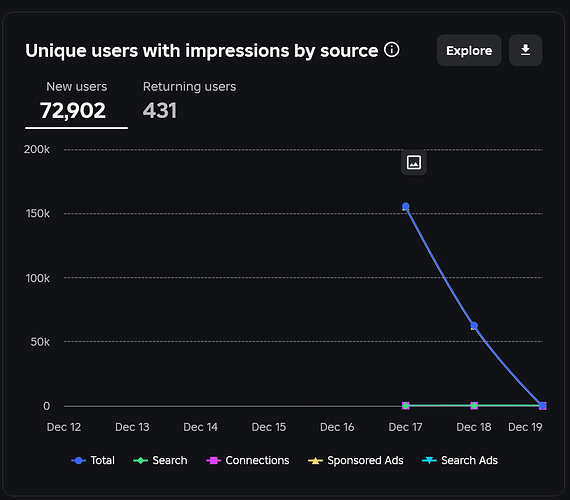Image resolution: width=570 pixels, height=500 pixels.
Task: Toggle the Search series in the legend
Action: (x=160, y=460)
